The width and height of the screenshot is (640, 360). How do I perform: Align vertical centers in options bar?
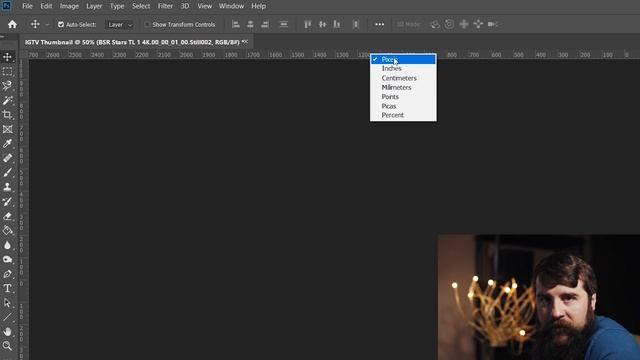pos(322,24)
